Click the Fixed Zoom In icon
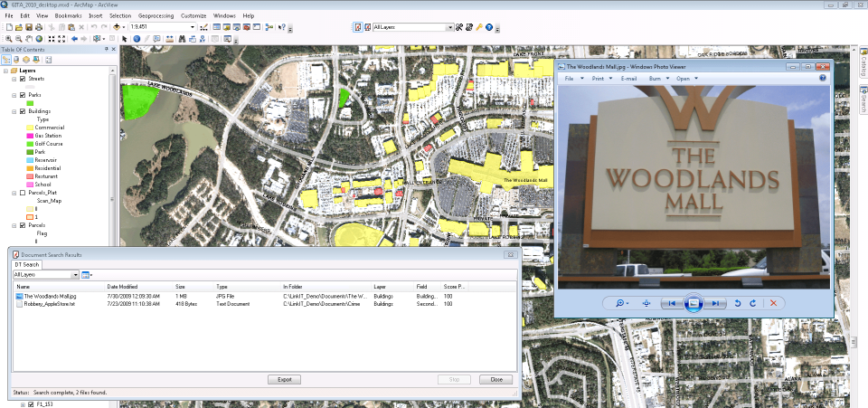Screen dimensions: 868x408 click(x=52, y=39)
